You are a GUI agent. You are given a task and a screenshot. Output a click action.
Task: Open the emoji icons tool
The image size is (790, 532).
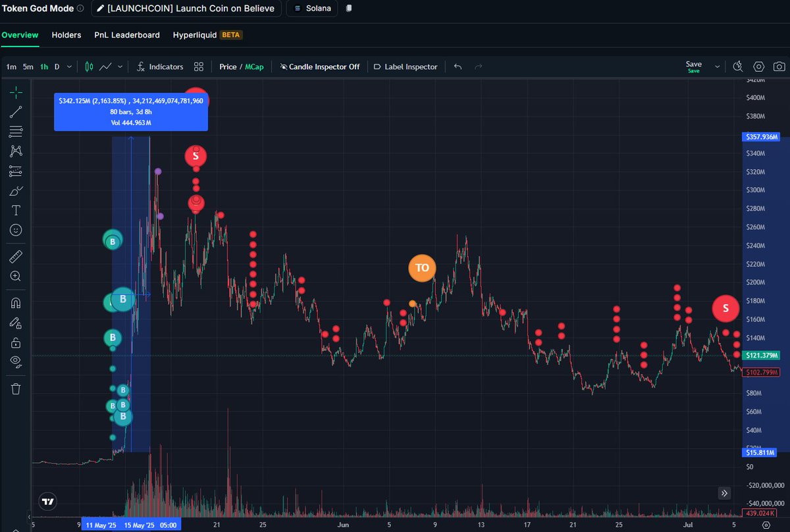pos(16,230)
